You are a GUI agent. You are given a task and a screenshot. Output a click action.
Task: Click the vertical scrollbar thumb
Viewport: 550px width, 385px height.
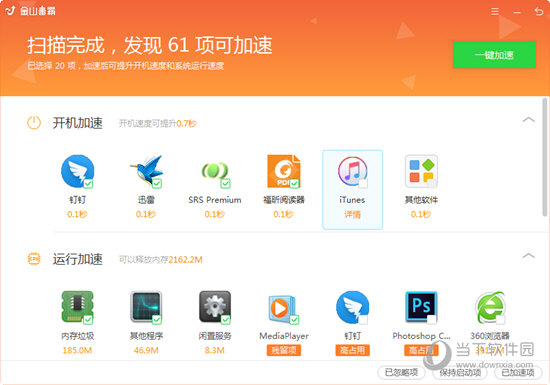tap(545, 158)
